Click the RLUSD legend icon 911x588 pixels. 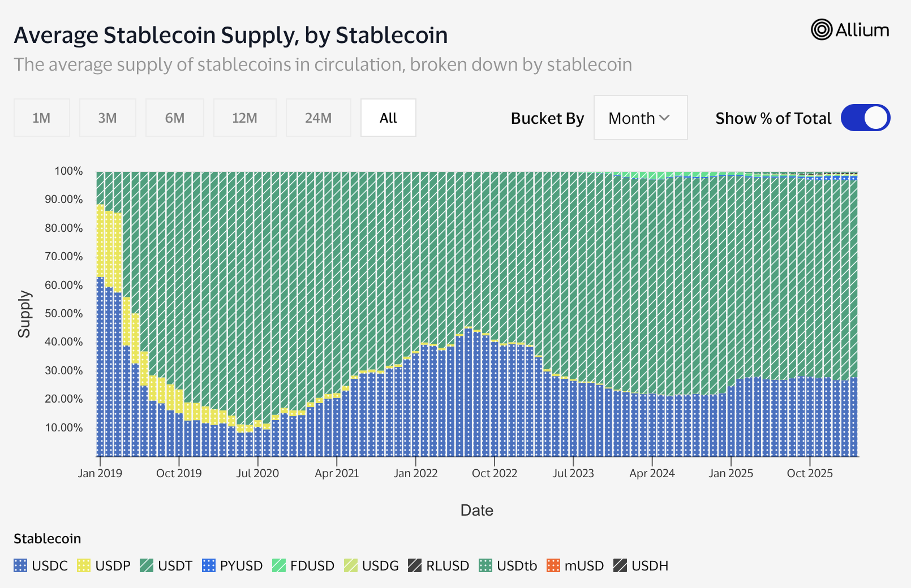(415, 565)
